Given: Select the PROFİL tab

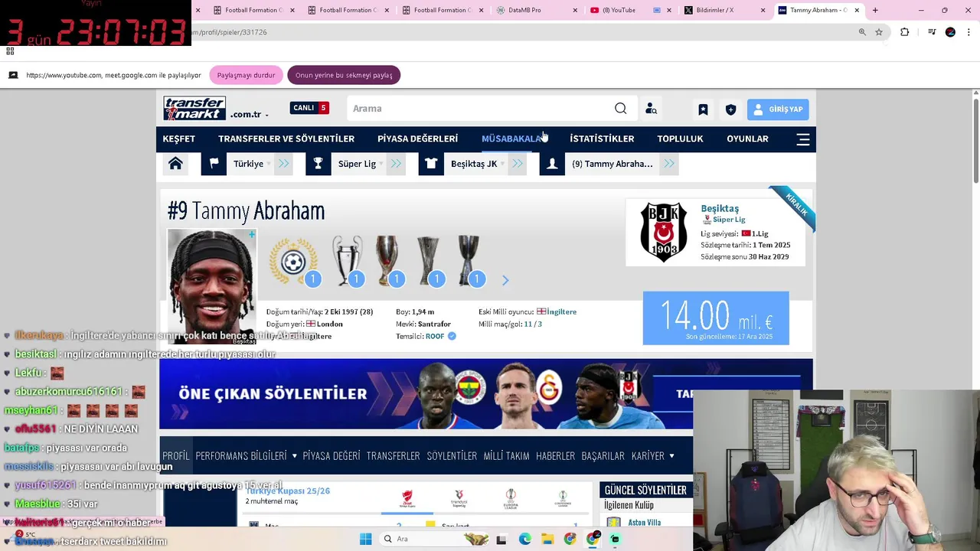Looking at the screenshot, I should pyautogui.click(x=175, y=456).
